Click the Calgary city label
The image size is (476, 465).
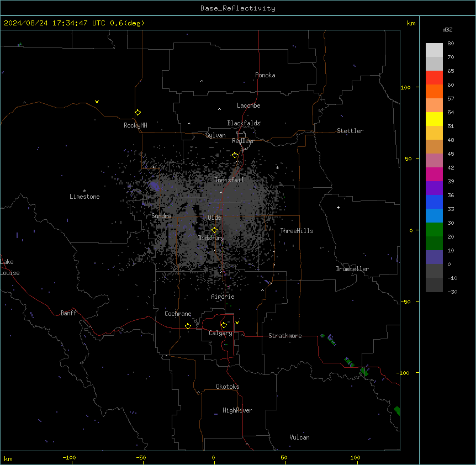[220, 333]
